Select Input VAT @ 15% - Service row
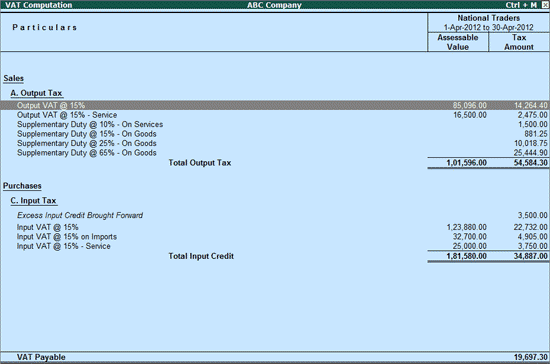The image size is (550, 364). [275, 246]
